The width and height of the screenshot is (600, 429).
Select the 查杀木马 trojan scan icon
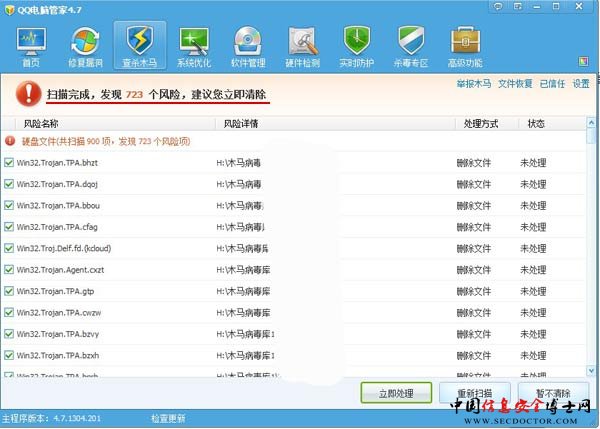tap(140, 46)
